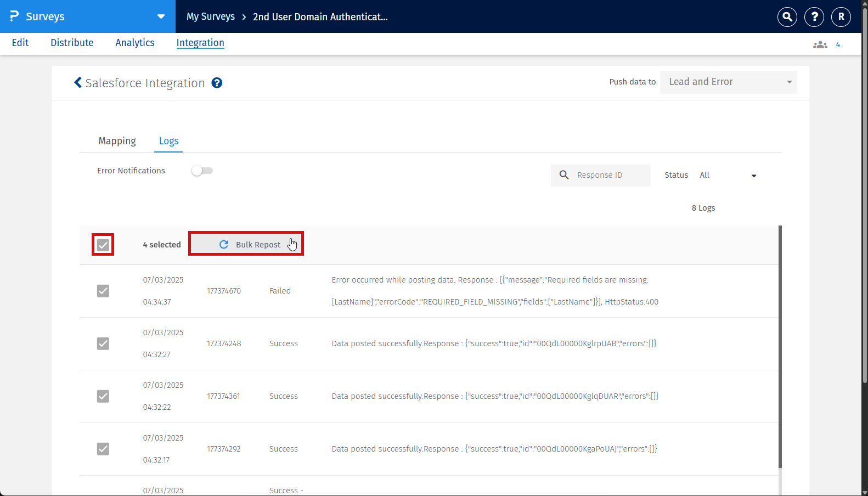Screen dimensions: 868x496
Task: Switch to the Mapping tab
Action: [x=117, y=141]
